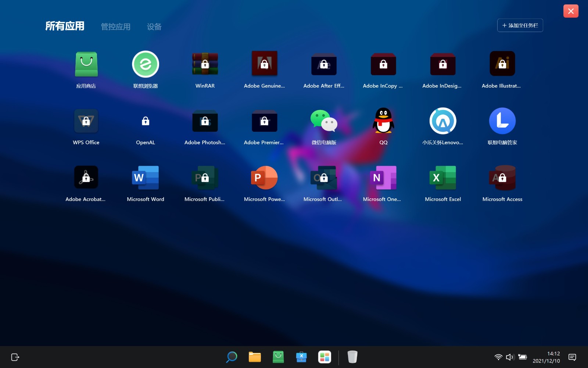Image resolution: width=588 pixels, height=368 pixels.
Task: Switch to the 设备 tab
Action: click(x=154, y=26)
